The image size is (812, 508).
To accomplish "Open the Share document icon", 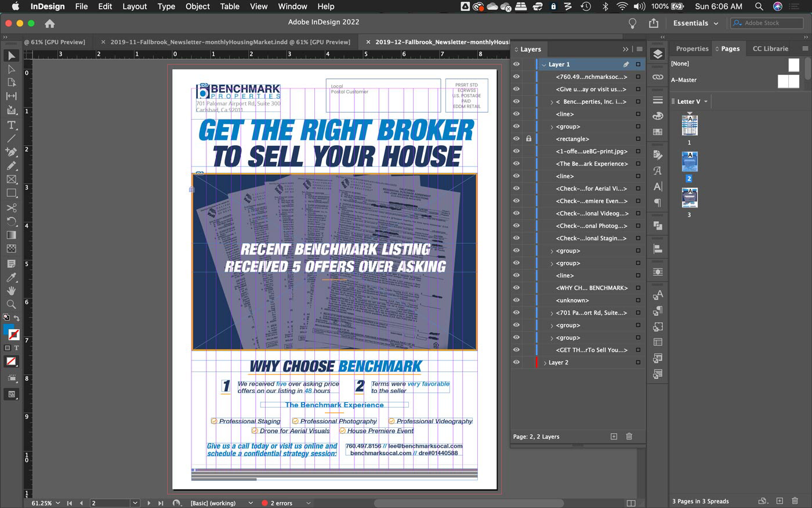I will pyautogui.click(x=654, y=23).
